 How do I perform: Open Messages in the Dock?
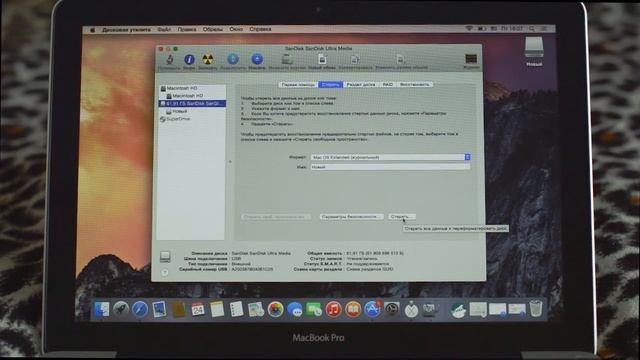[294, 309]
